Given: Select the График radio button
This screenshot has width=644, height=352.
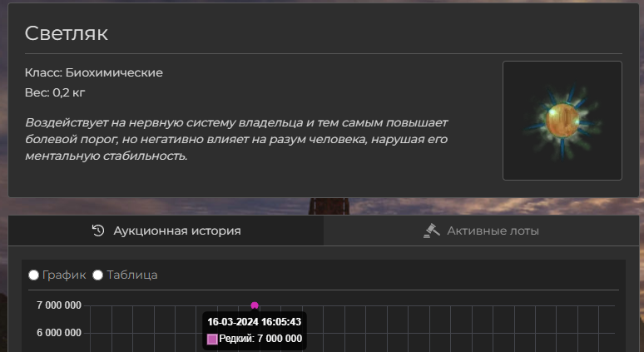Looking at the screenshot, I should click(x=33, y=275).
